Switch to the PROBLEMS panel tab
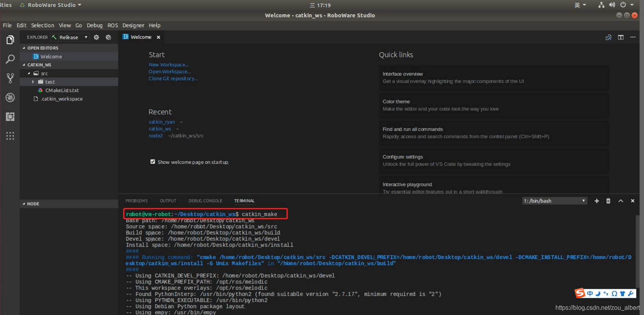 136,201
